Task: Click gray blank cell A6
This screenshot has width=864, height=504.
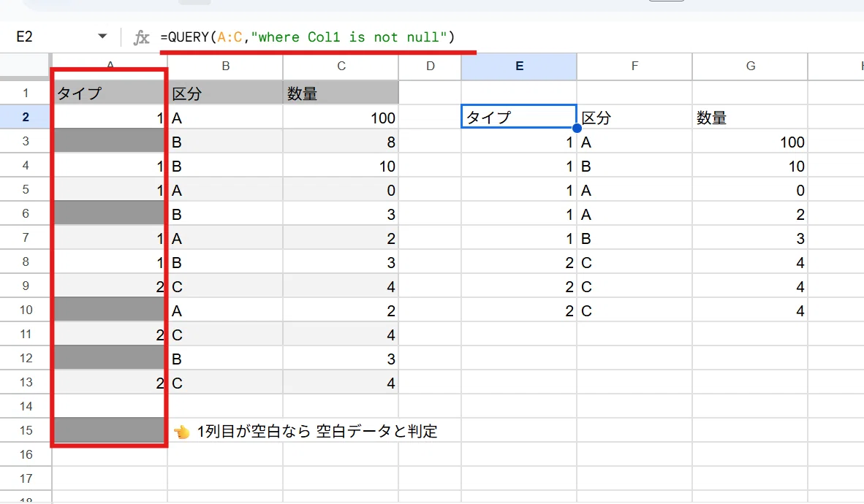Action: (x=110, y=214)
